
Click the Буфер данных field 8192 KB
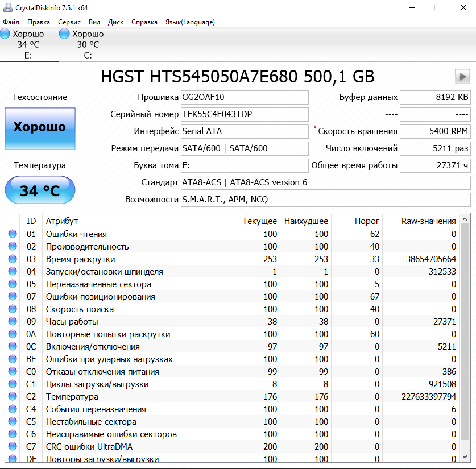click(x=435, y=97)
